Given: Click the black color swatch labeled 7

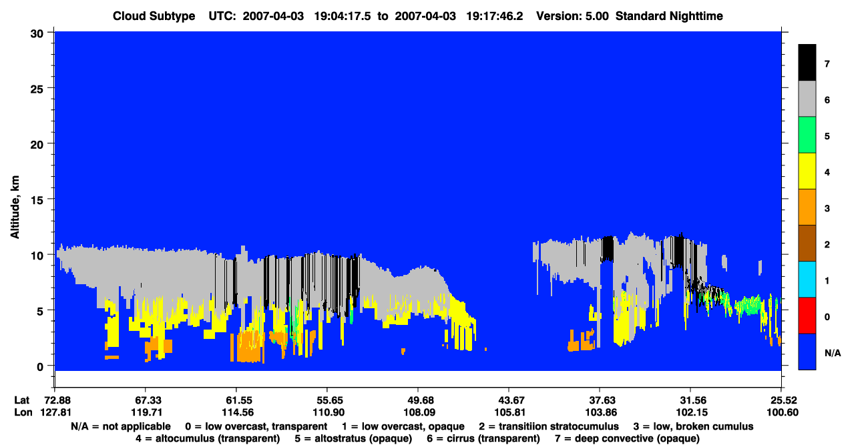Looking at the screenshot, I should (807, 63).
